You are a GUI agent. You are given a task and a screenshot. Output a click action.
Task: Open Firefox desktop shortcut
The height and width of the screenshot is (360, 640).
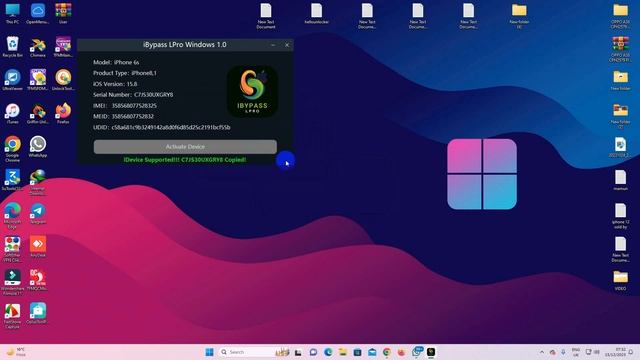point(63,113)
